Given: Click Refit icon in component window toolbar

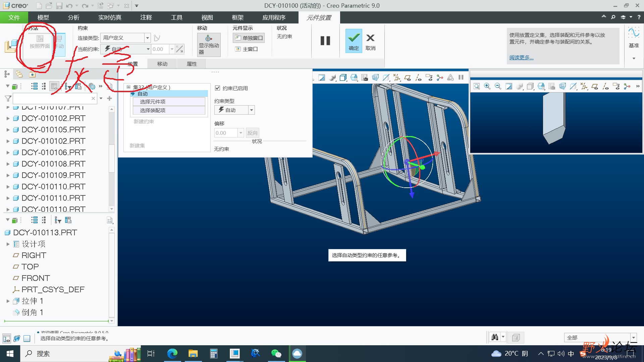Looking at the screenshot, I should click(x=477, y=86).
